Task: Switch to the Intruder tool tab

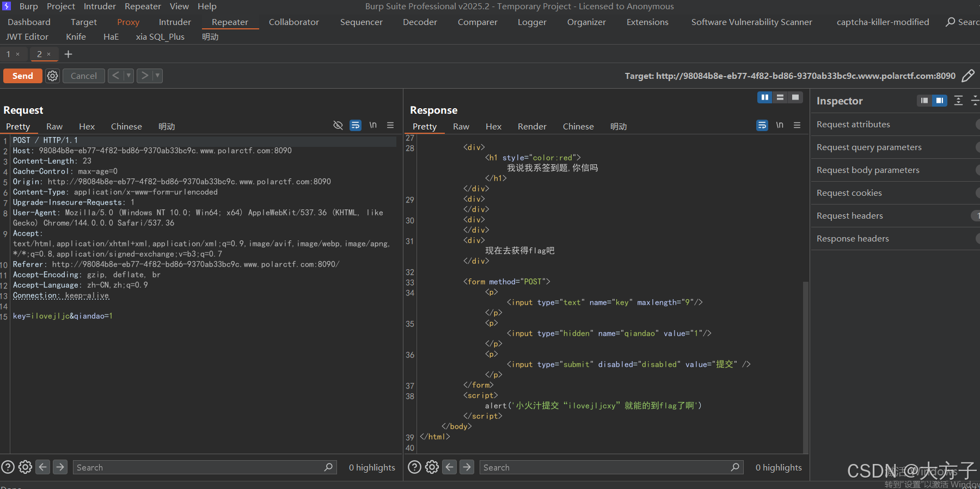Action: 175,22
